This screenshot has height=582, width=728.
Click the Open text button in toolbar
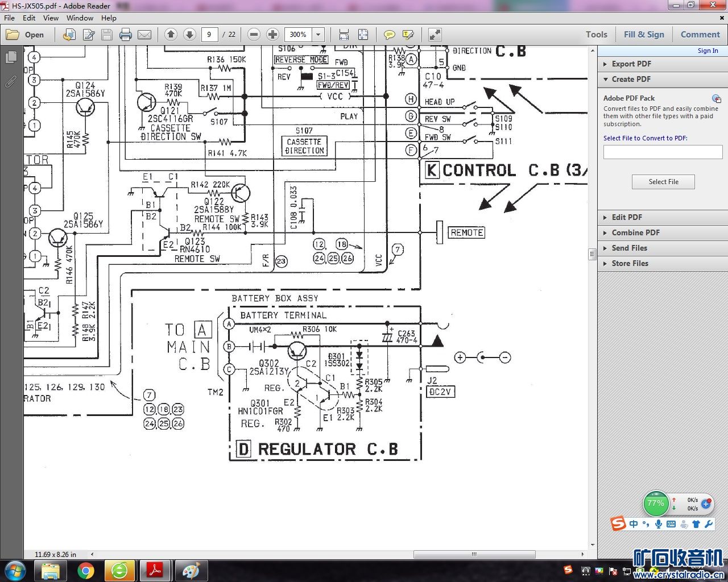[x=34, y=35]
